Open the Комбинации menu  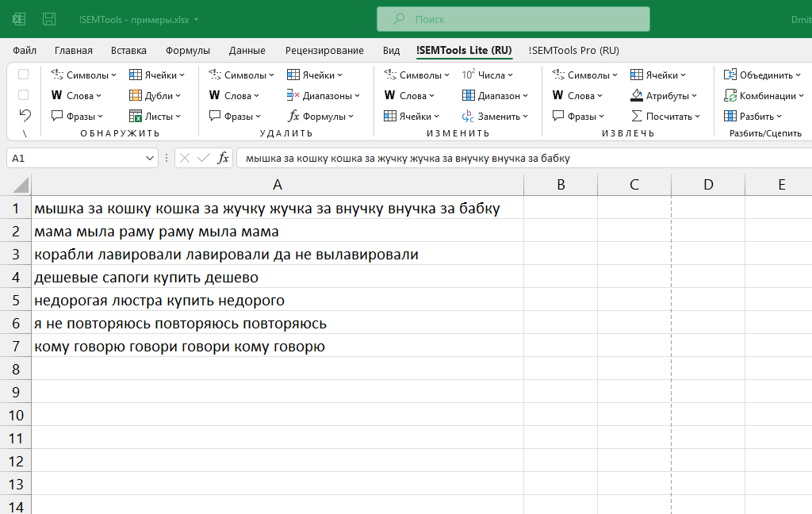point(764,96)
